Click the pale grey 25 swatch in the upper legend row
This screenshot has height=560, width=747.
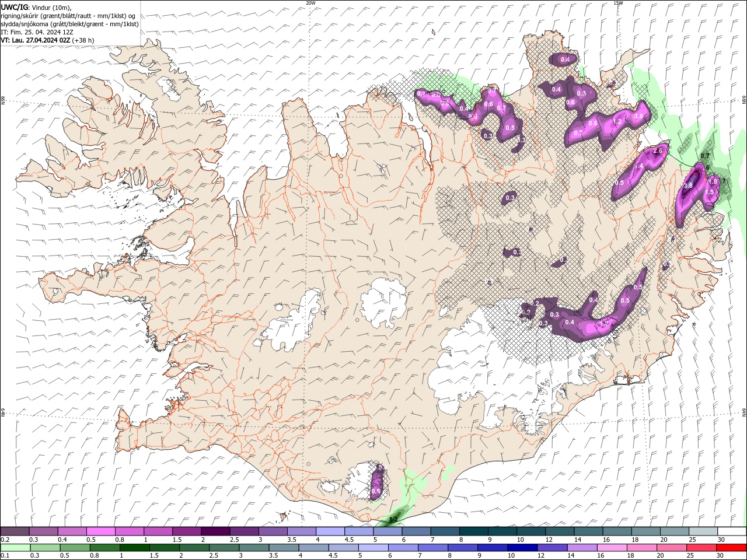(x=703, y=531)
